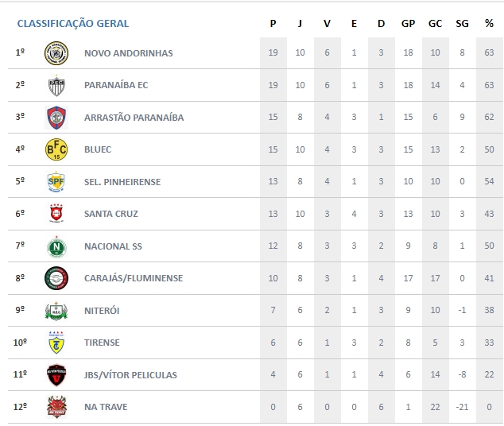504x426 pixels.
Task: Open the Novo Andorinhas team link
Action: click(128, 53)
